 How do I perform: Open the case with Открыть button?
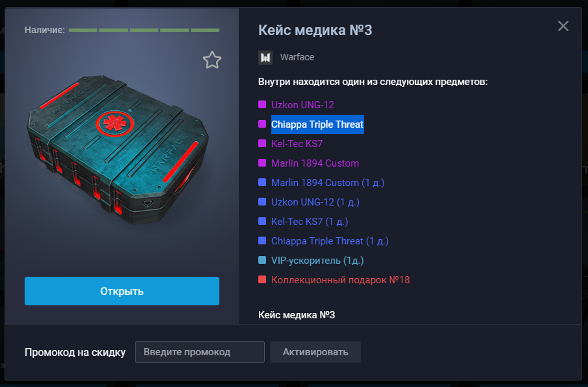click(x=122, y=291)
